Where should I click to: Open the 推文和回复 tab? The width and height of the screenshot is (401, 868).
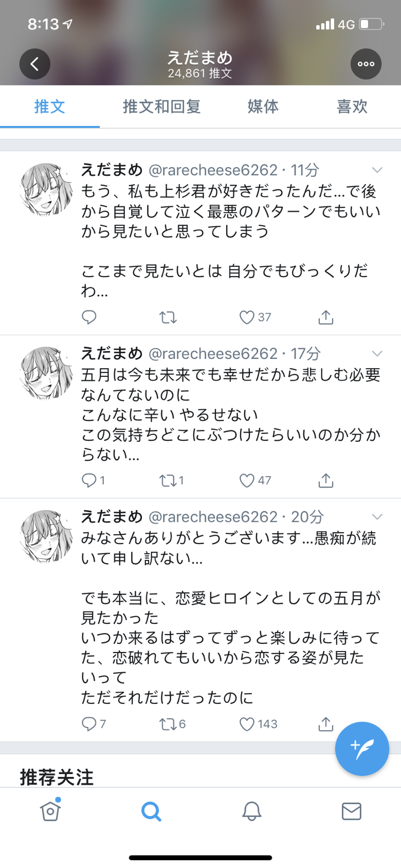point(161,106)
